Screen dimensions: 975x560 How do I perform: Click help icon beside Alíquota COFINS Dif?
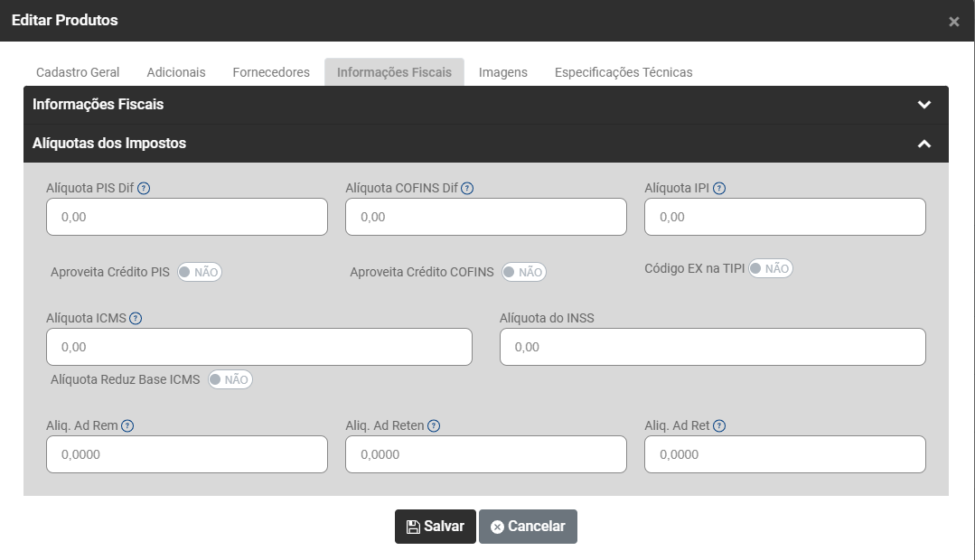(467, 189)
